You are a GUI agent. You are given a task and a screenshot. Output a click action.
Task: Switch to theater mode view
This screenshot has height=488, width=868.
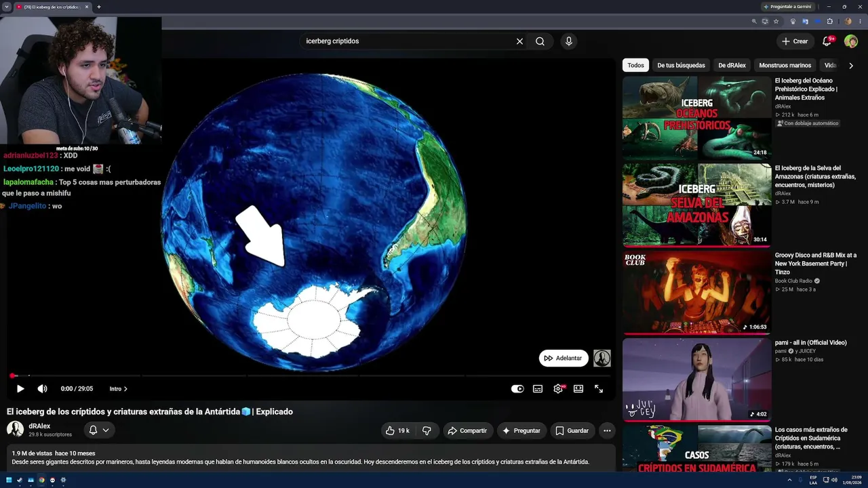pyautogui.click(x=578, y=389)
